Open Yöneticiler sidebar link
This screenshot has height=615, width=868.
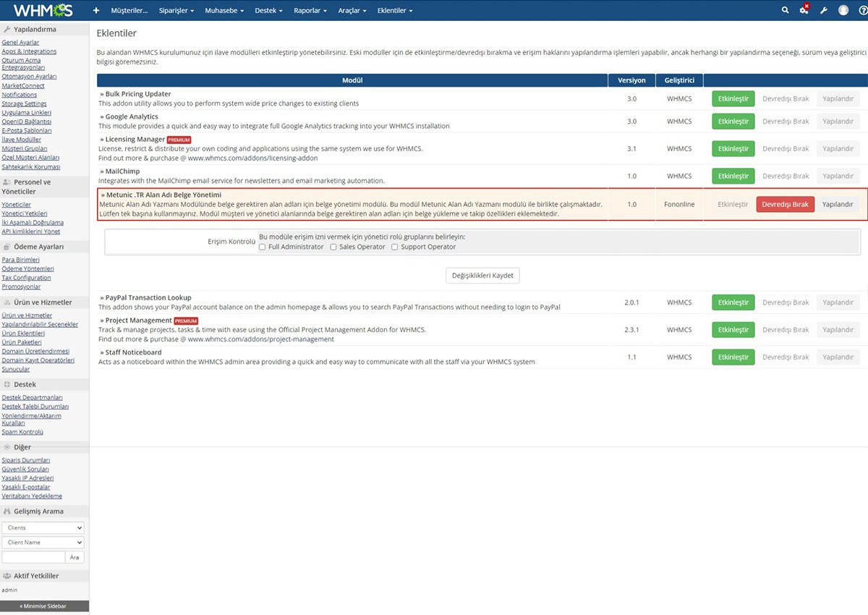[16, 205]
